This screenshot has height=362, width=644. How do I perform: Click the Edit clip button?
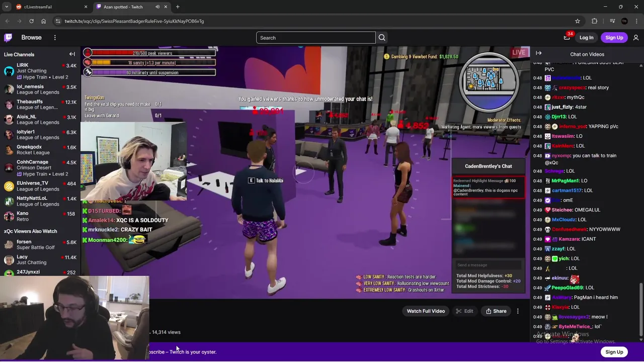[x=464, y=311]
